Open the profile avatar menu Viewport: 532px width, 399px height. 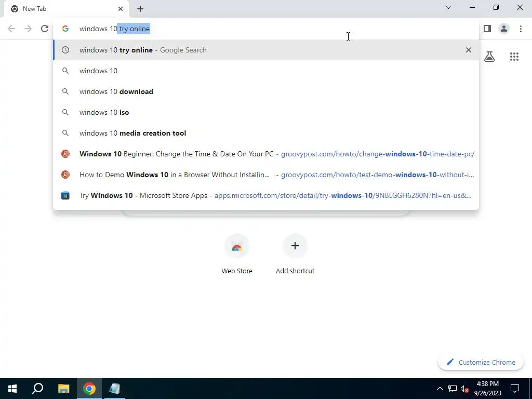point(504,29)
